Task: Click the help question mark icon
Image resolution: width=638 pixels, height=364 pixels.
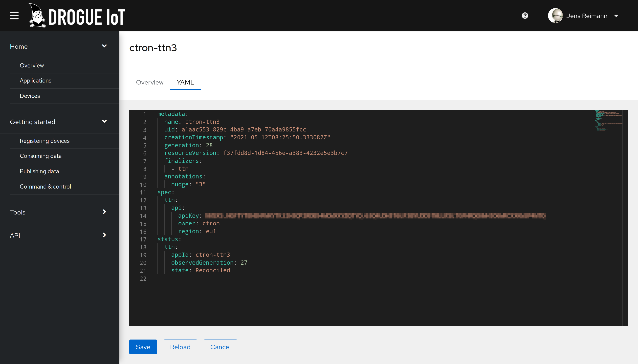Action: tap(525, 16)
